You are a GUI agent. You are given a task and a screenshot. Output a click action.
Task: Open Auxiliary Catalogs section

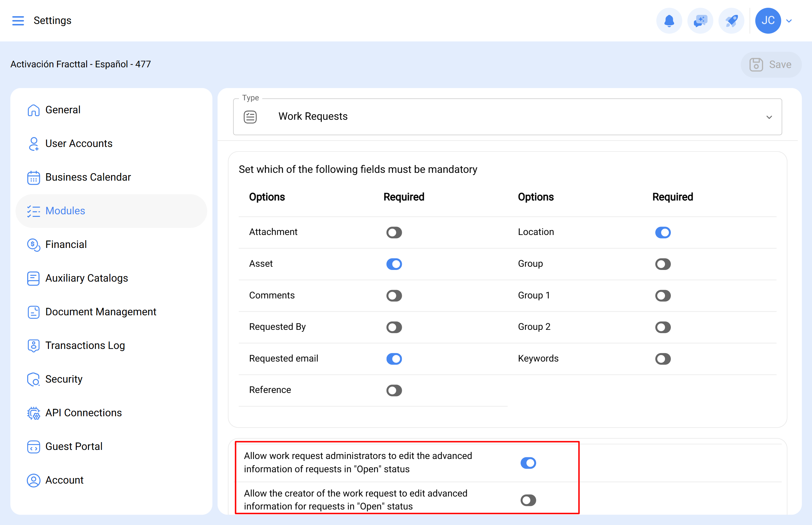(86, 278)
